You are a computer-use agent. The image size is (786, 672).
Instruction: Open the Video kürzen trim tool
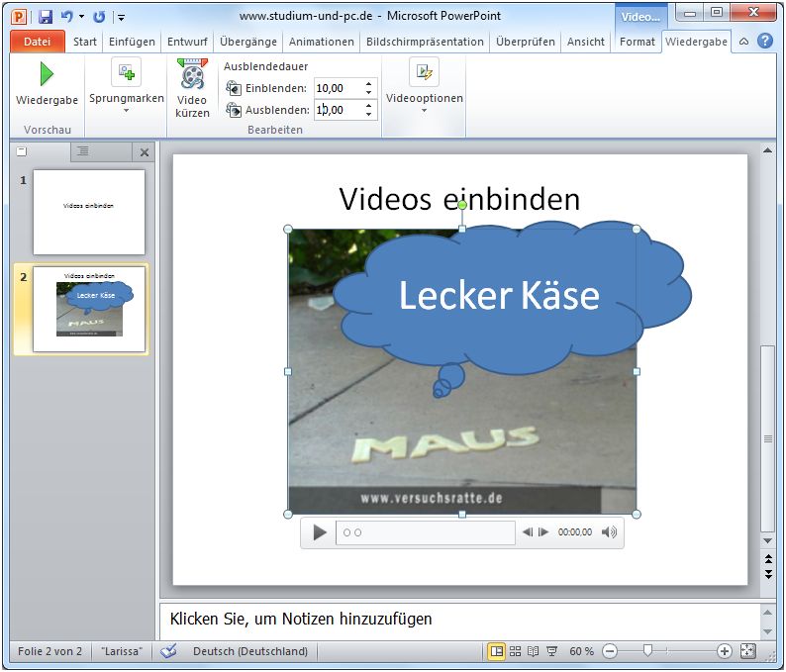click(x=192, y=88)
